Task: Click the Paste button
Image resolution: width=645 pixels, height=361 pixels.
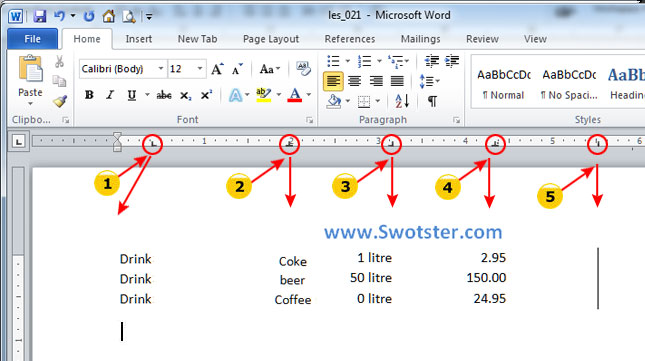Action: [30, 79]
